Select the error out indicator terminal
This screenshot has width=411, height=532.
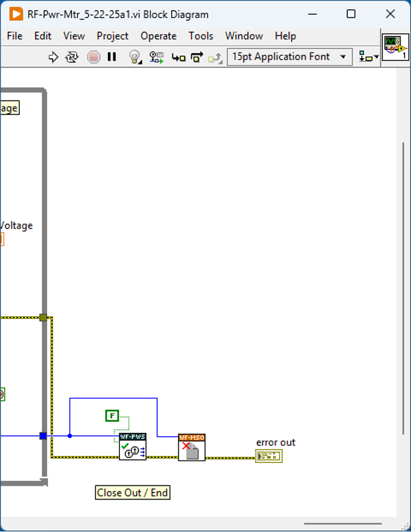pos(269,456)
